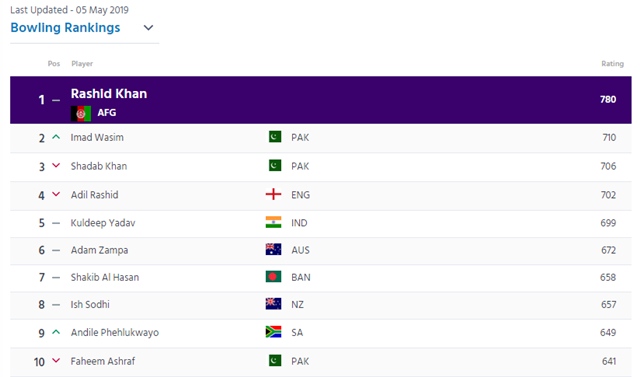This screenshot has width=640, height=377.
Task: Click the Rating column header
Action: click(x=612, y=64)
